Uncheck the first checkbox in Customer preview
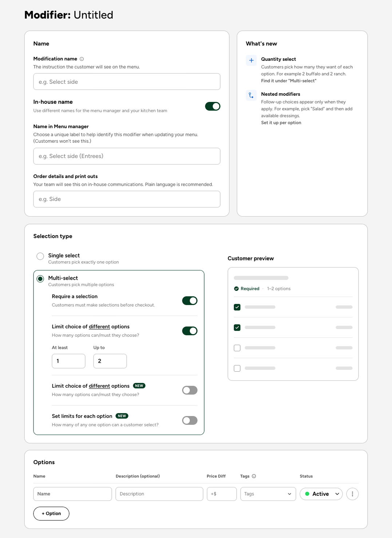This screenshot has width=392, height=538. [x=237, y=307]
